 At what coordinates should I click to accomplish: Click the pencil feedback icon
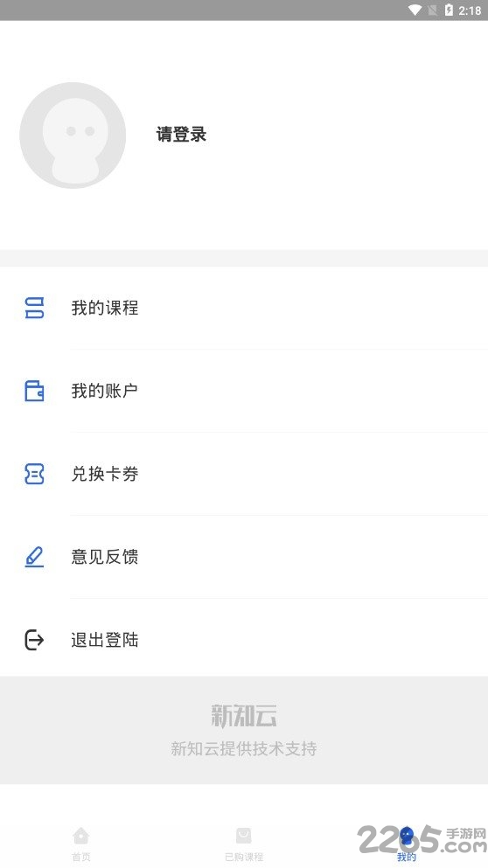(x=34, y=557)
